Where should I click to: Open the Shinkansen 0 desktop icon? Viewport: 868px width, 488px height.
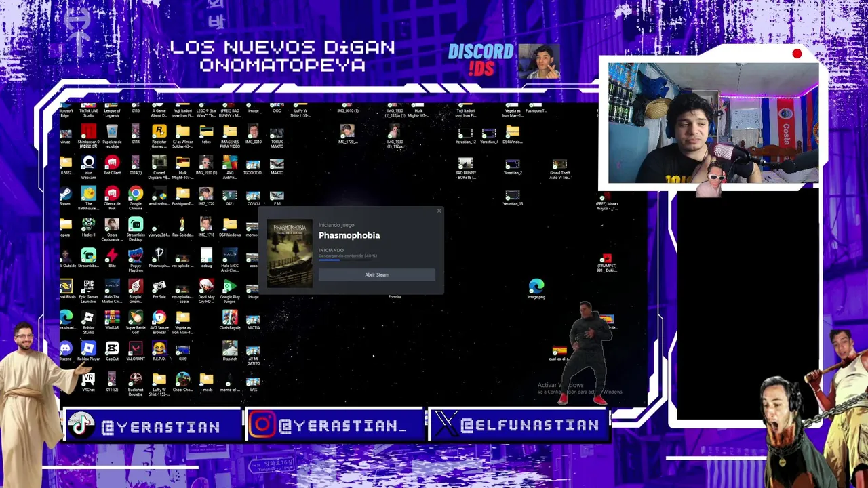[x=88, y=131]
